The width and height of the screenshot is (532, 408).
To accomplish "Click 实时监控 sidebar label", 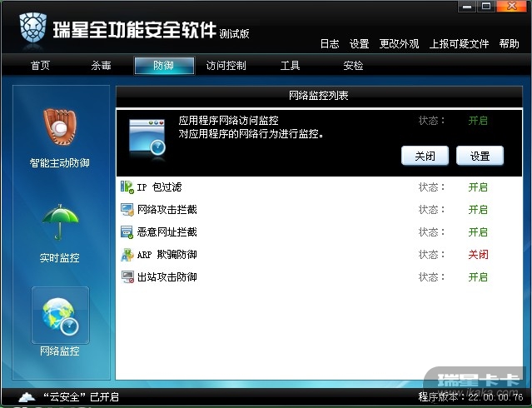I will point(60,258).
